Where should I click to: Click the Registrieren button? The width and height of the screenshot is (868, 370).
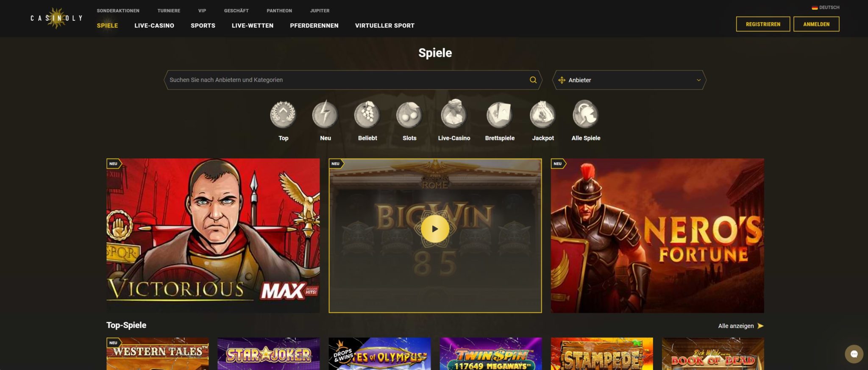tap(763, 24)
